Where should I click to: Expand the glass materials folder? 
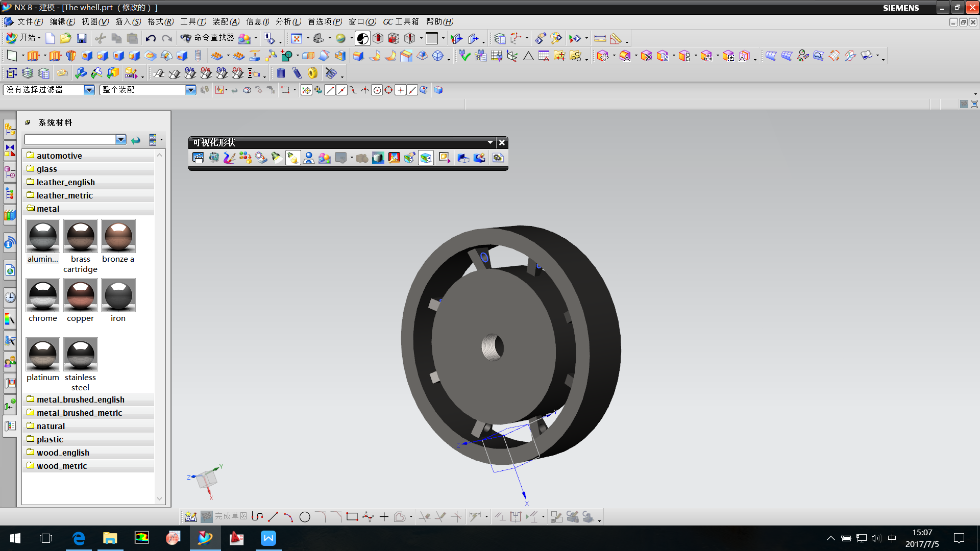click(x=88, y=169)
